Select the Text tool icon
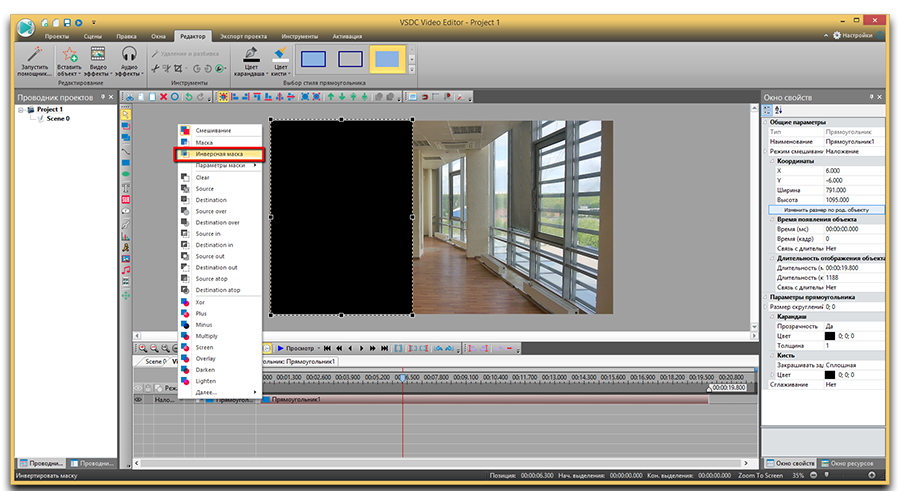Image resolution: width=900 pixels, height=491 pixels. (126, 188)
